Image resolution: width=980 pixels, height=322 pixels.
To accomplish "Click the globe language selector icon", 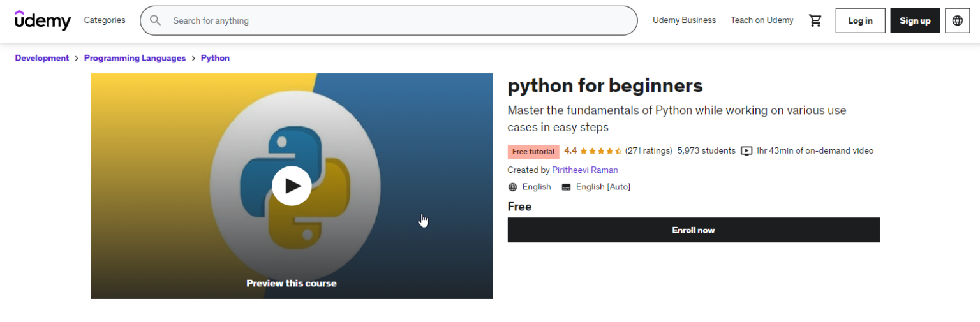I will point(957,20).
